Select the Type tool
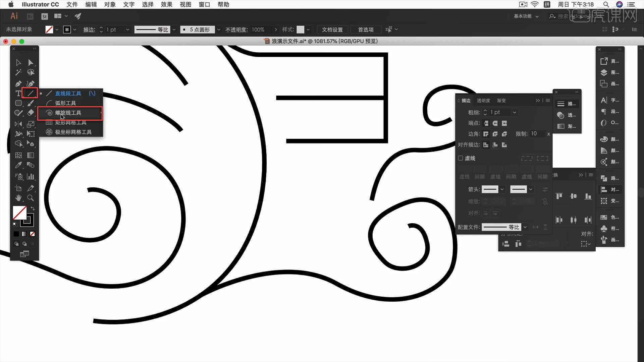The width and height of the screenshot is (644, 362). point(18,94)
